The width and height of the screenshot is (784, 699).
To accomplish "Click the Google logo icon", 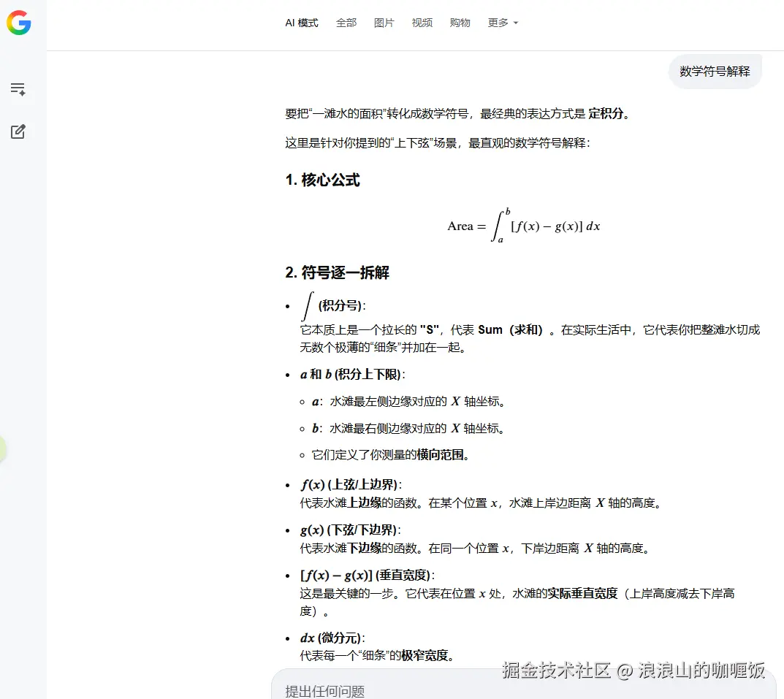I will pos(19,23).
